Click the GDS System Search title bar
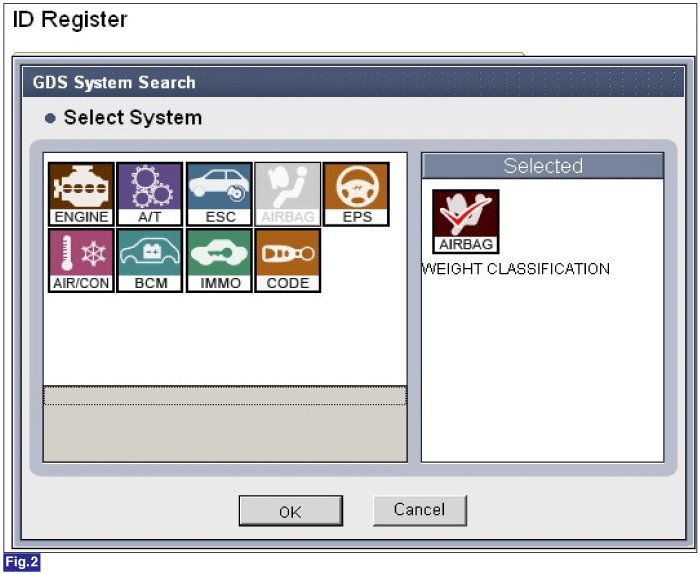This screenshot has height=574, width=700. (x=353, y=82)
